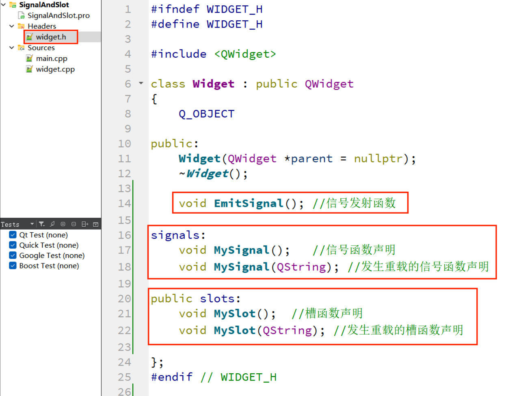The image size is (532, 396).
Task: Open the Tests filter icon menu
Action: [41, 224]
